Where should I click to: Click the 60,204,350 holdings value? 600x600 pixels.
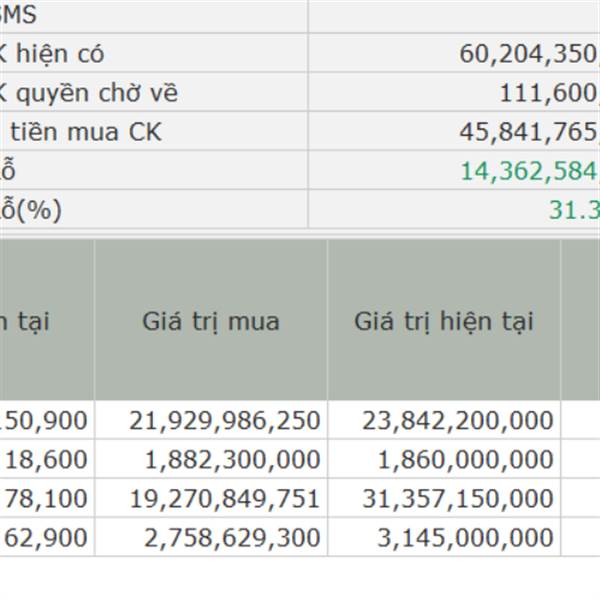coord(530,54)
